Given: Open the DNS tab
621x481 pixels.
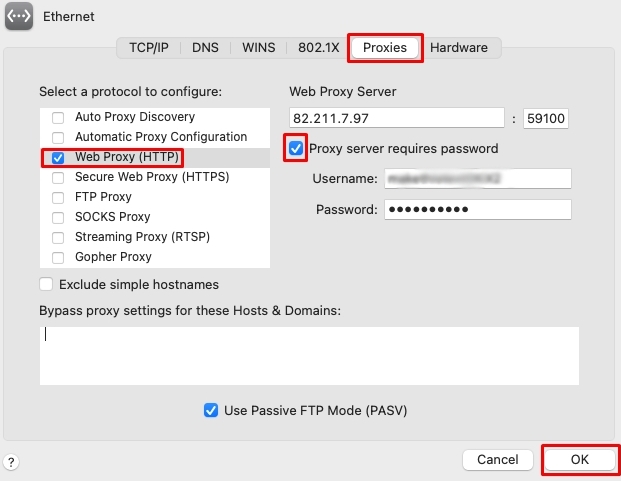Looking at the screenshot, I should coord(205,48).
